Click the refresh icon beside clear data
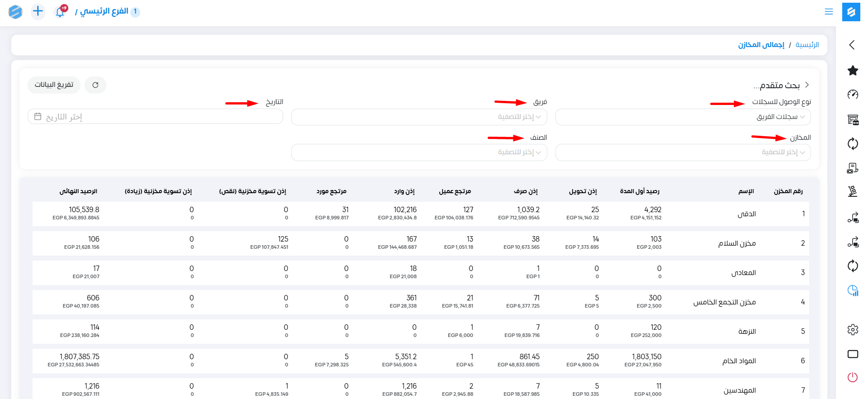Viewport: 868px width, 399px height. pyautogui.click(x=95, y=85)
